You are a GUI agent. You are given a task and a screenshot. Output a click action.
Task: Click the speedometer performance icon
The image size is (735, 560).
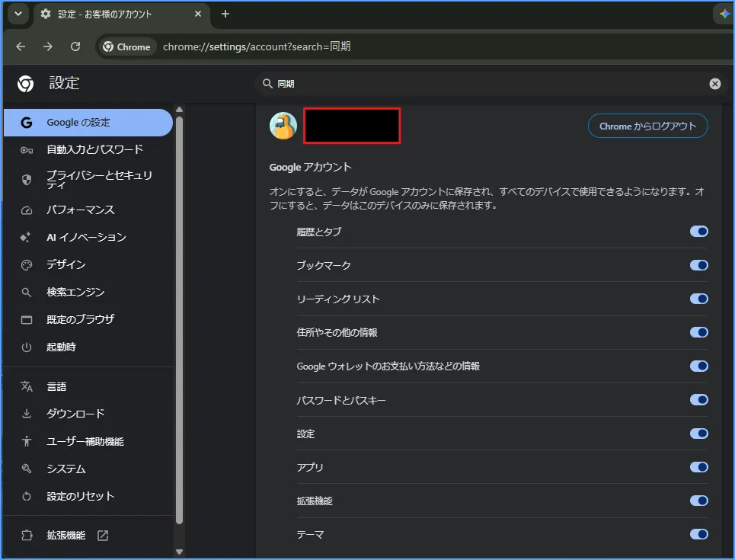[27, 210]
